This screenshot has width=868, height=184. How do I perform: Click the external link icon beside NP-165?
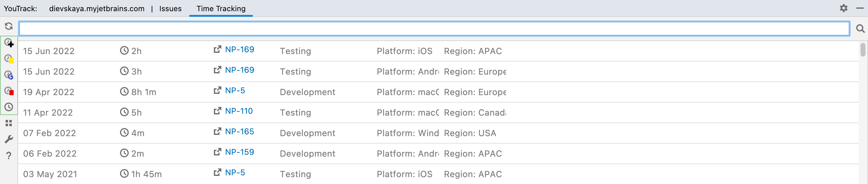(217, 131)
